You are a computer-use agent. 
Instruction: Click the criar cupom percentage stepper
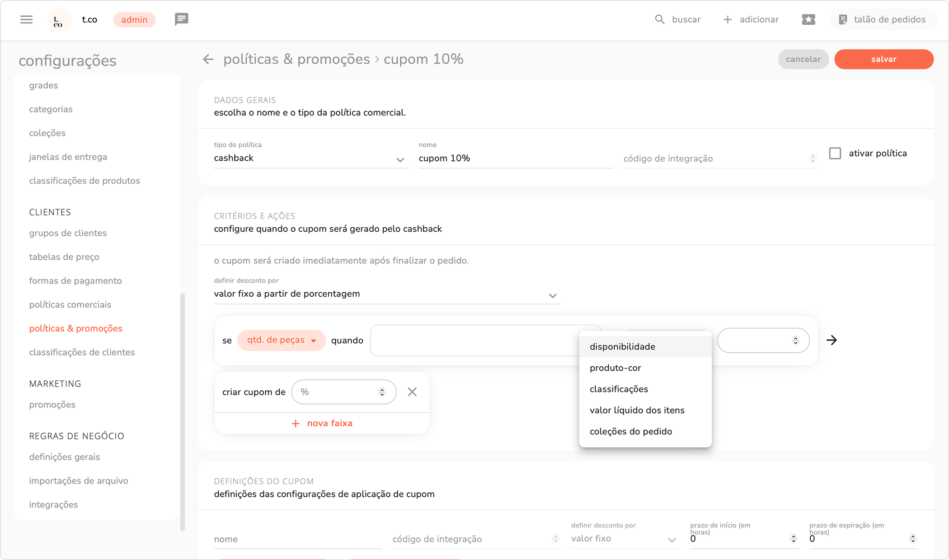click(x=382, y=392)
